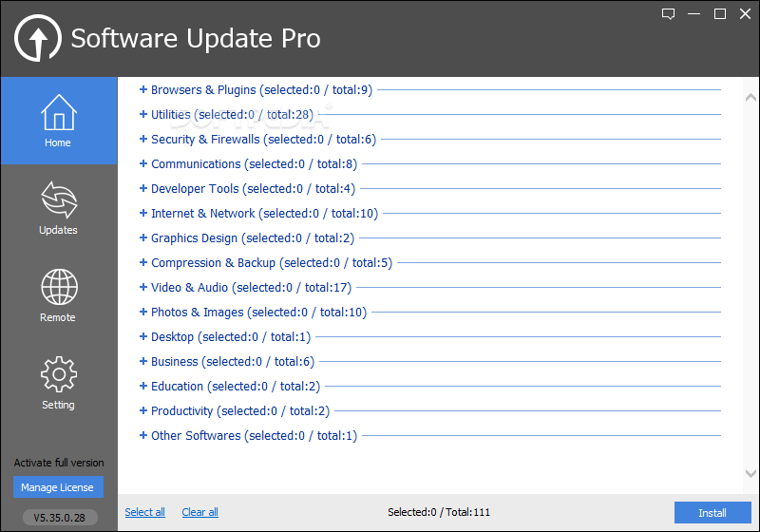Expand Desktop plus sign
The image size is (760, 532).
(143, 336)
